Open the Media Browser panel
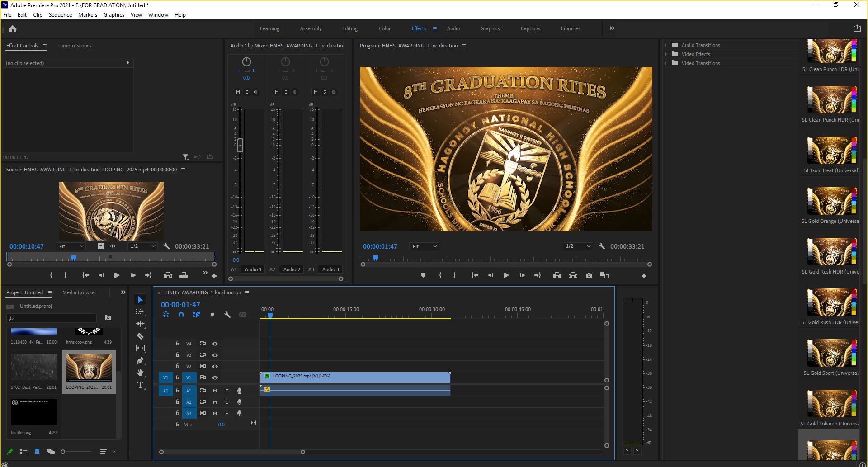 coord(79,292)
